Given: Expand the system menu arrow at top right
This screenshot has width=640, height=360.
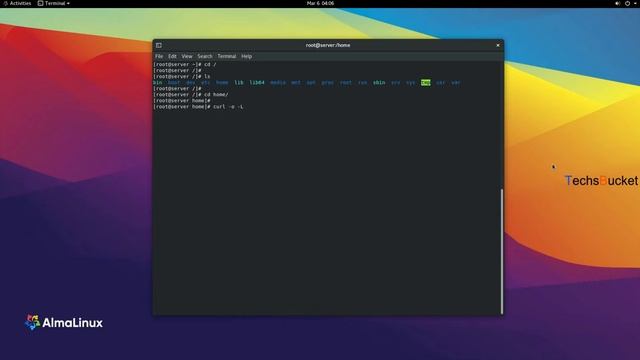Looking at the screenshot, I should tap(635, 3).
